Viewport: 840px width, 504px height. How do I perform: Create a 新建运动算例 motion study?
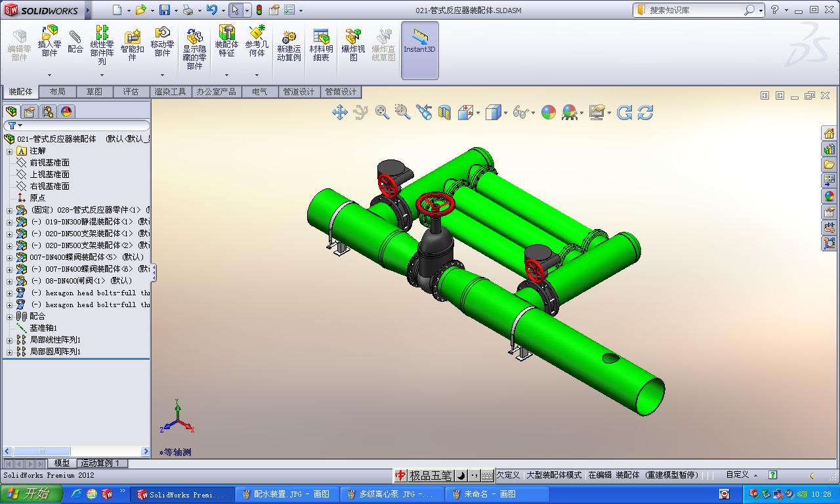click(289, 45)
